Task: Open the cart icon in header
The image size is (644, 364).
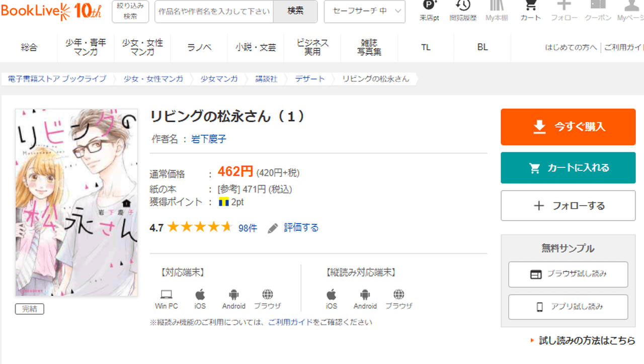Action: (x=530, y=7)
